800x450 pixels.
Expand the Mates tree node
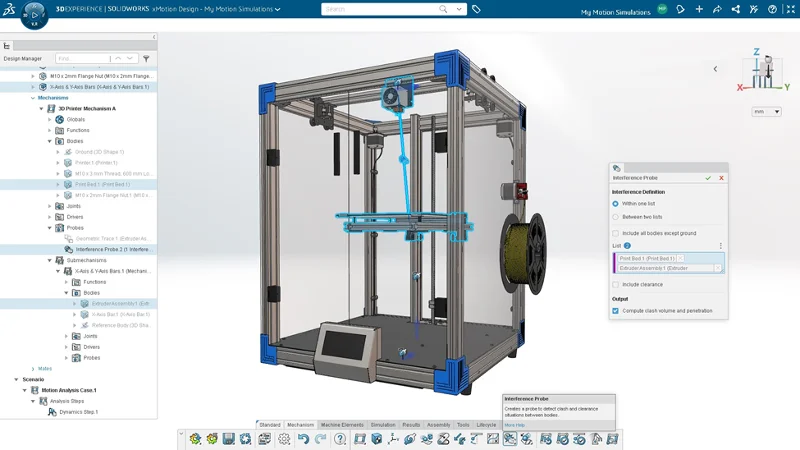tap(34, 368)
